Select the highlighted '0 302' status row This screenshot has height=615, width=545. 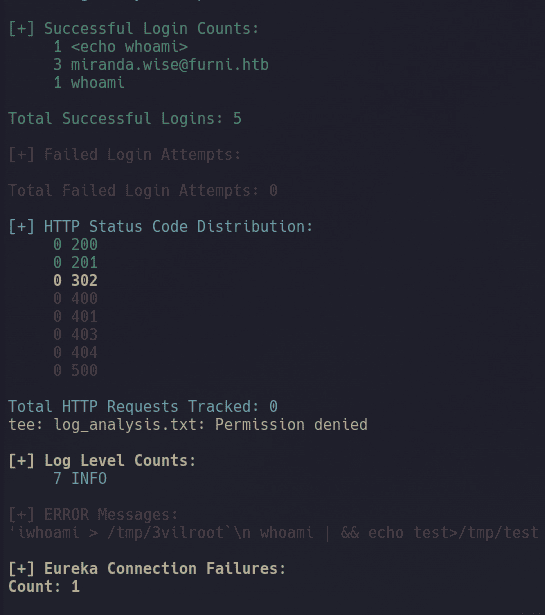pyautogui.click(x=75, y=281)
